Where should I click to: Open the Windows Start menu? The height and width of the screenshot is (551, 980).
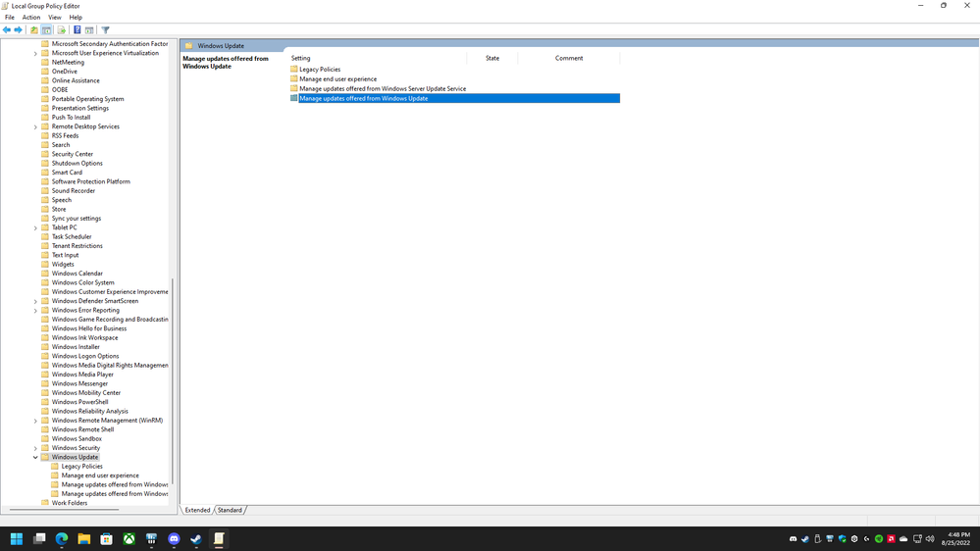[x=17, y=538]
